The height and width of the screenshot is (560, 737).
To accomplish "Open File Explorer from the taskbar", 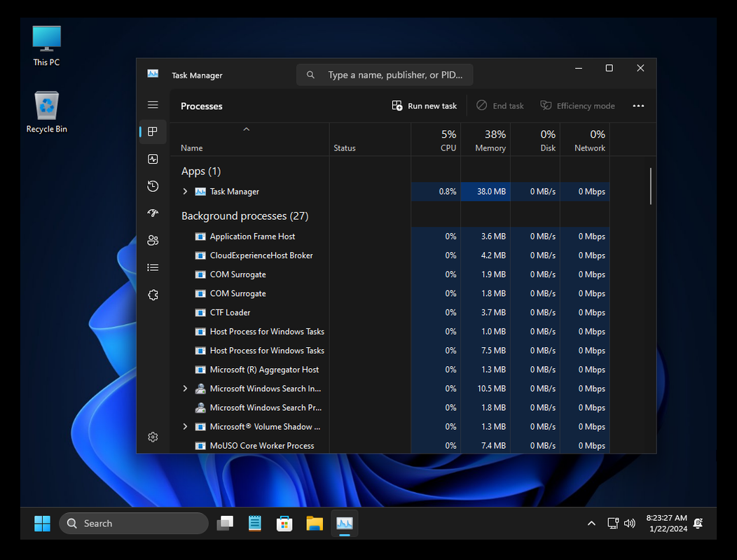I will coord(315,524).
